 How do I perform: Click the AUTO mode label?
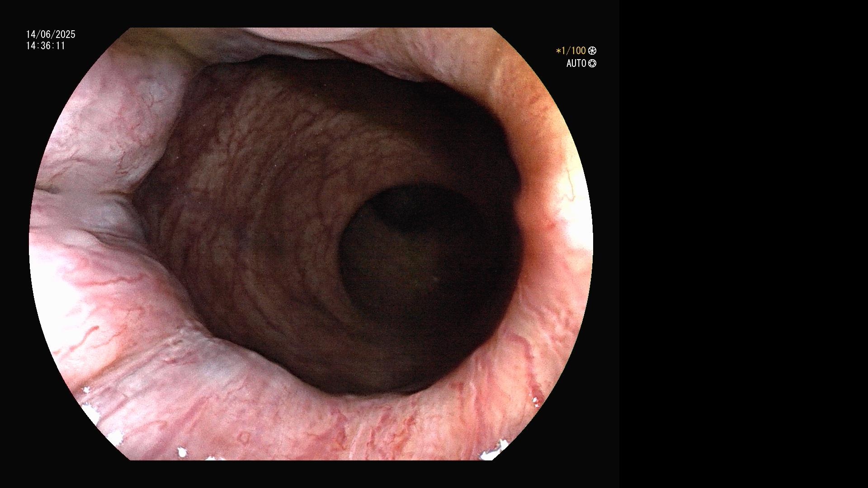[x=576, y=63]
